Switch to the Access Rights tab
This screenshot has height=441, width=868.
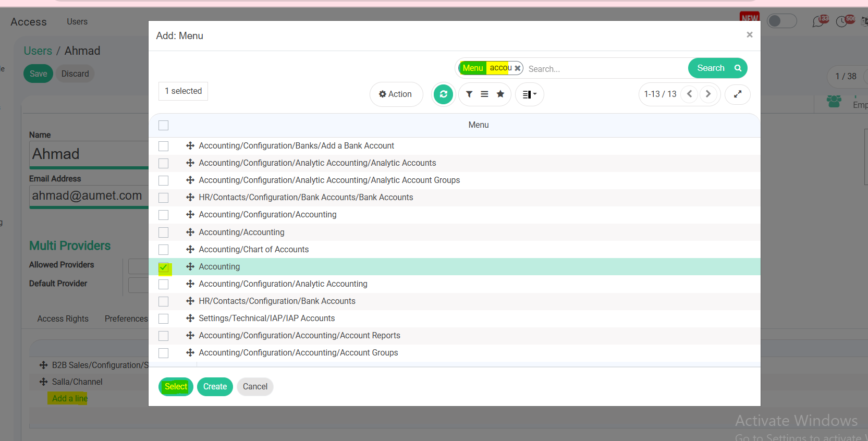tap(63, 319)
